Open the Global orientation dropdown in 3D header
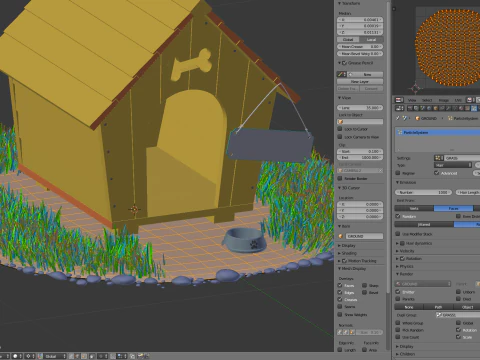Screen dimensions: 480x360 (x=55, y=356)
